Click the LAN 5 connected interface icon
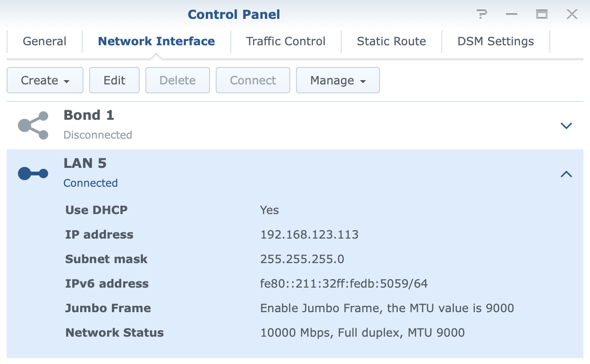Viewport: 590px width, 364px height. click(33, 174)
